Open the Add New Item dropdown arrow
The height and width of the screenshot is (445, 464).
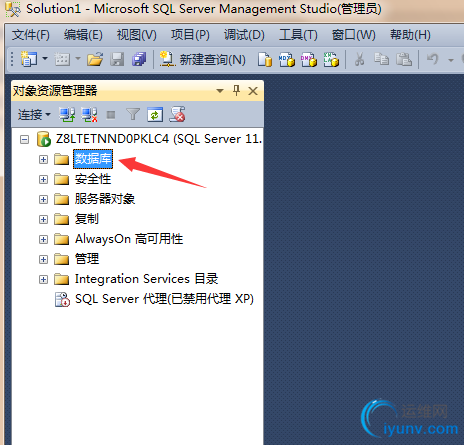pyautogui.click(x=78, y=59)
